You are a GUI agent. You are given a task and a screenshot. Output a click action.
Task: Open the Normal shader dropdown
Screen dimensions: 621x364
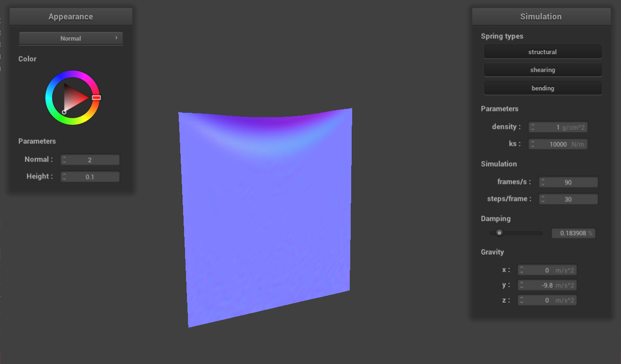(x=71, y=38)
